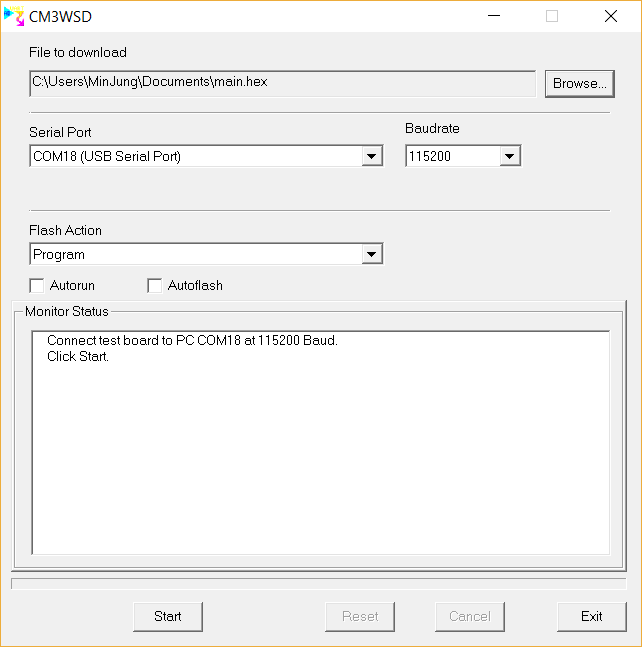
Task: Open the Serial Port dropdown arrow
Action: [372, 156]
